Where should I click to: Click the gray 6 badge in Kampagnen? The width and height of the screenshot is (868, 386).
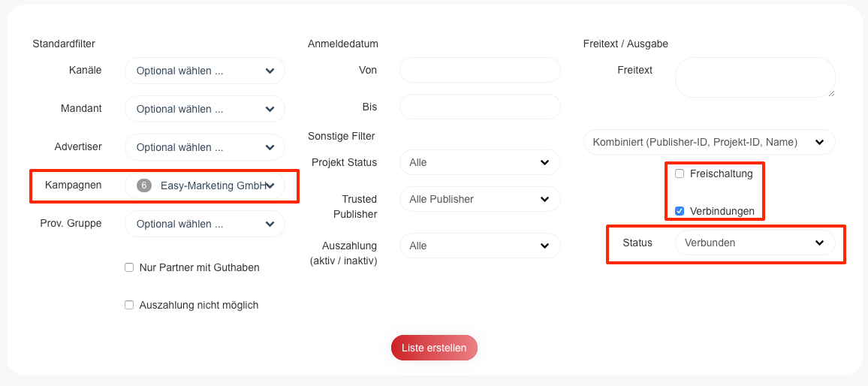(145, 185)
